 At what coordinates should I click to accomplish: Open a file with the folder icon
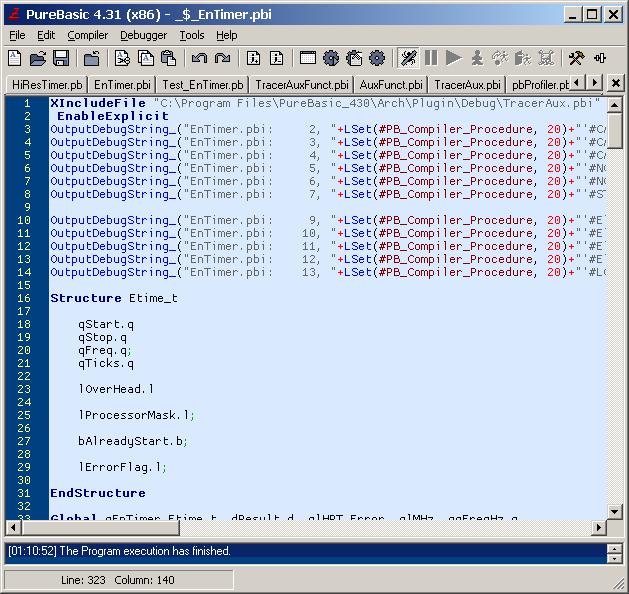click(x=38, y=58)
